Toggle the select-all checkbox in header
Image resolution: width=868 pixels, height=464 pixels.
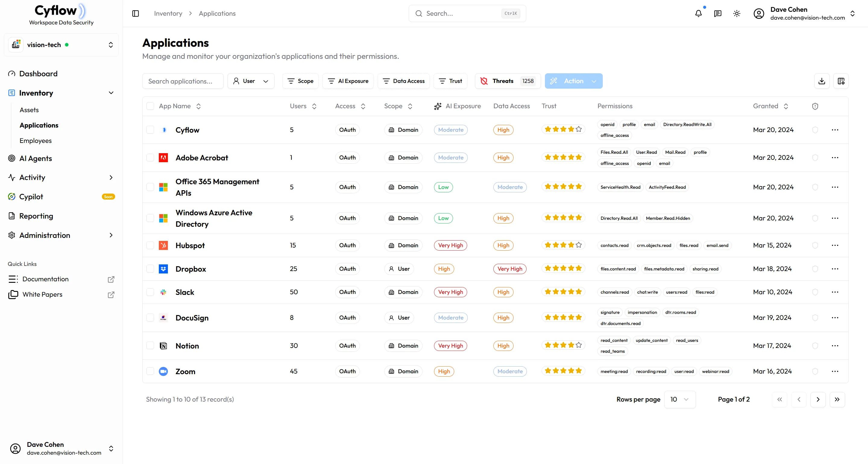click(x=150, y=106)
